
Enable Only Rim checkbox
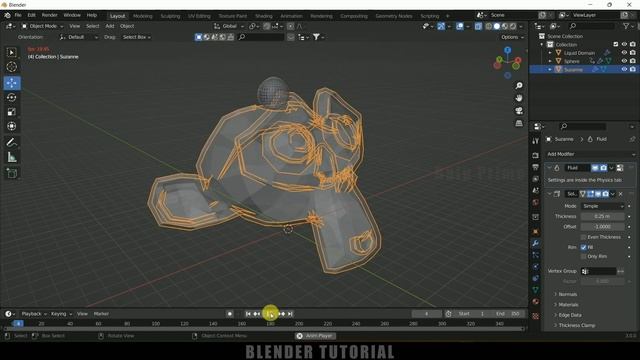583,256
